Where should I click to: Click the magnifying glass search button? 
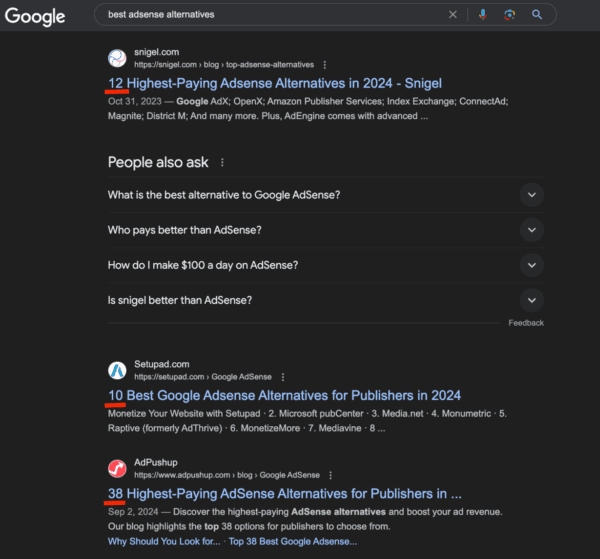pos(537,15)
